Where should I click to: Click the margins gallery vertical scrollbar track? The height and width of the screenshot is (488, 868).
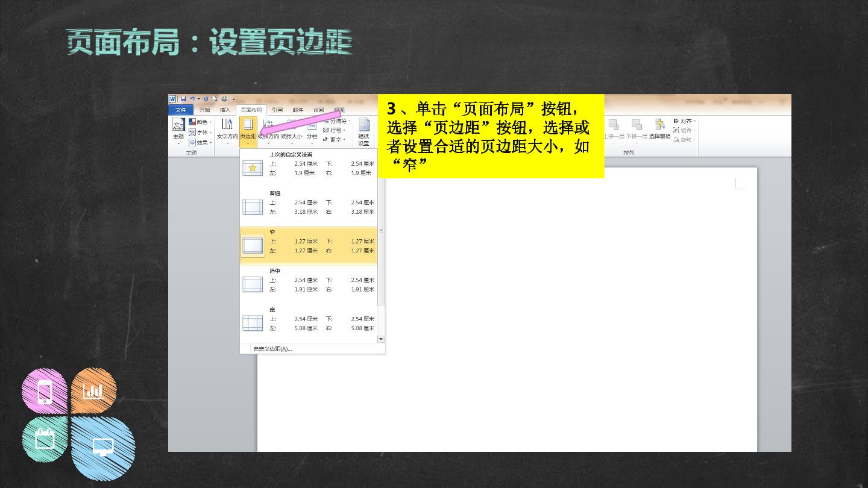(x=381, y=319)
